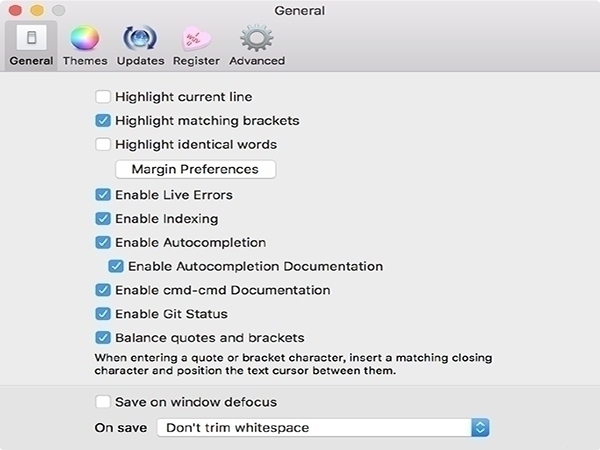This screenshot has width=600, height=450.
Task: Toggle Balance quotes and brackets
Action: (103, 338)
